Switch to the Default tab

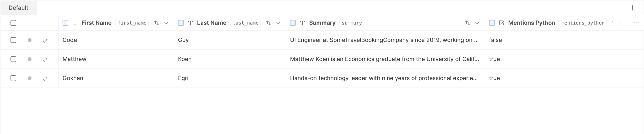coord(19,8)
